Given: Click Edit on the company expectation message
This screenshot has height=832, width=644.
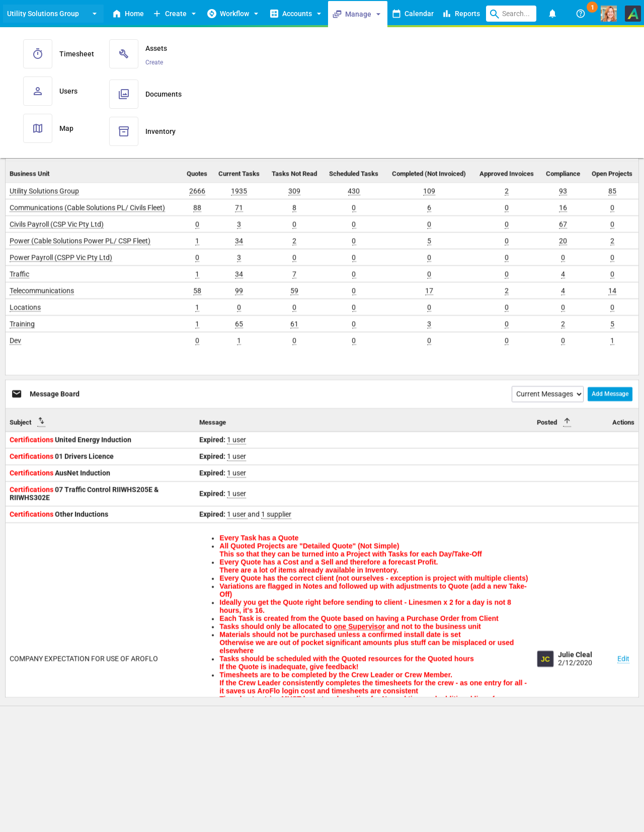Looking at the screenshot, I should 623,659.
